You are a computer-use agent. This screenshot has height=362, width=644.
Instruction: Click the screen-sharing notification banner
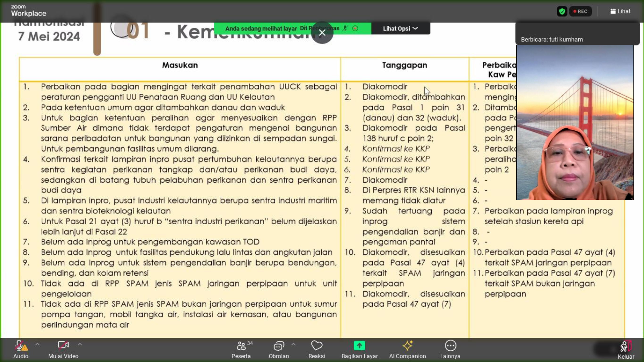point(292,28)
